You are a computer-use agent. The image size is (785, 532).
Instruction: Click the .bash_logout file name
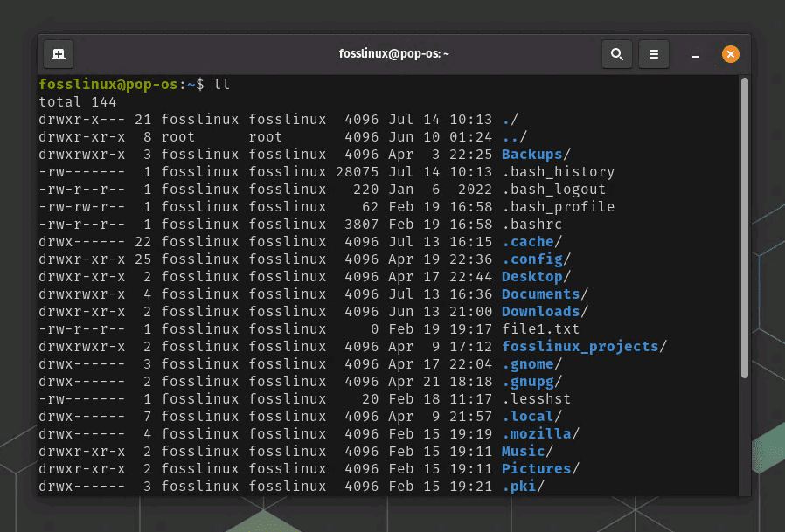(x=553, y=190)
